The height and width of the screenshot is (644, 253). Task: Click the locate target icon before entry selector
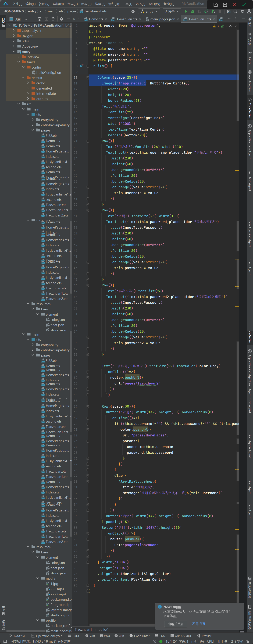click(x=133, y=11)
